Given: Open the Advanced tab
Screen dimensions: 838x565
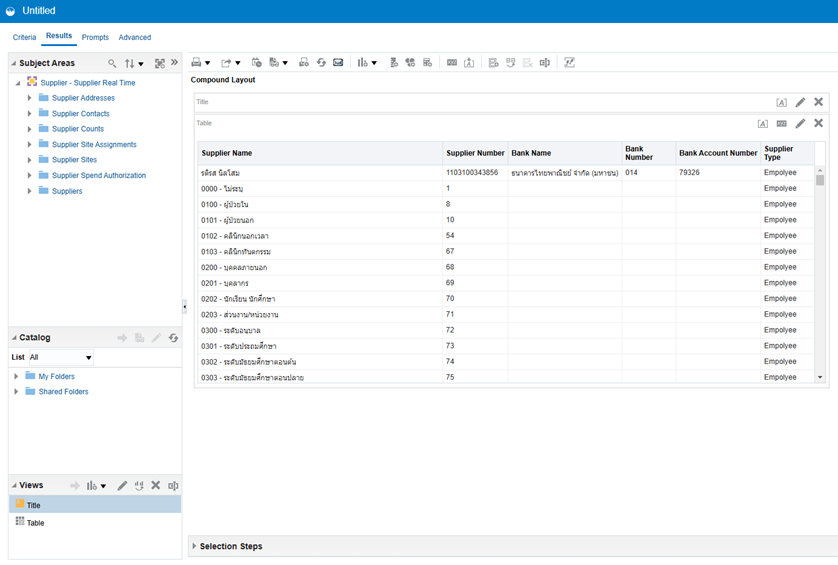Looking at the screenshot, I should pos(135,37).
